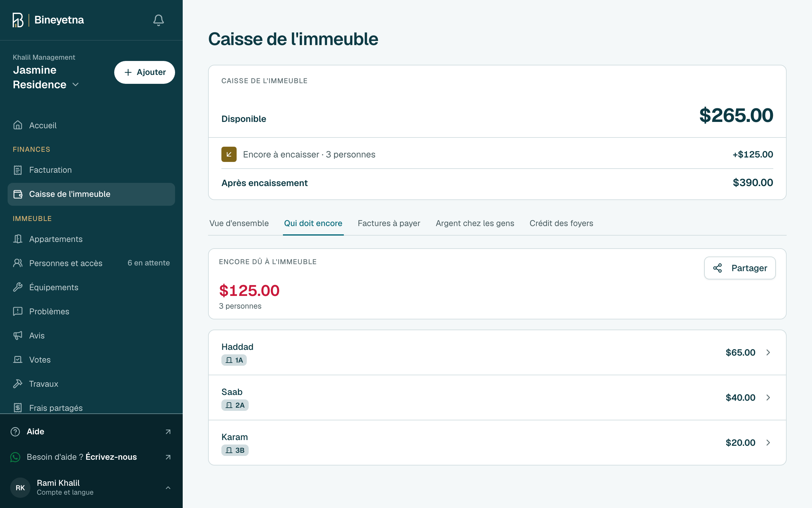Open Aide external link arrow
The image size is (812, 508).
(x=168, y=432)
